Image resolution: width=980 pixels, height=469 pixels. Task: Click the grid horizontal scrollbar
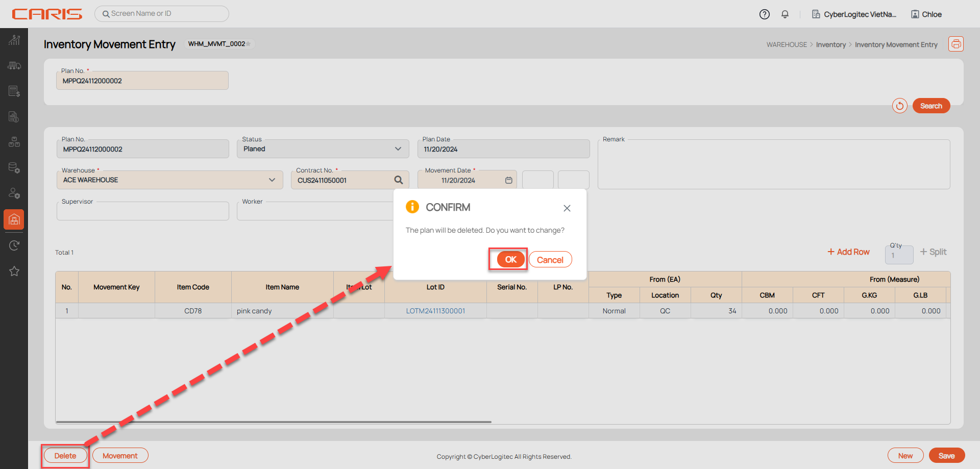[x=273, y=422]
